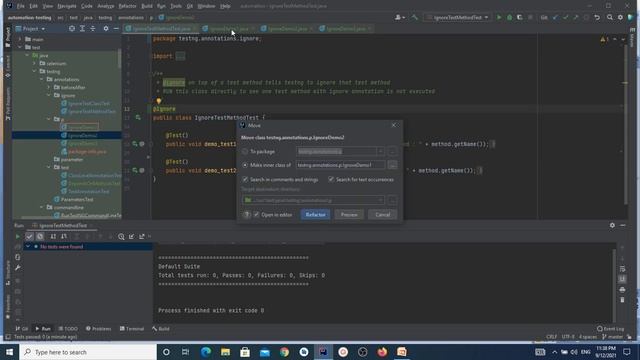Rerun tests in the Run panel
640x360 pixels.
(x=18, y=236)
